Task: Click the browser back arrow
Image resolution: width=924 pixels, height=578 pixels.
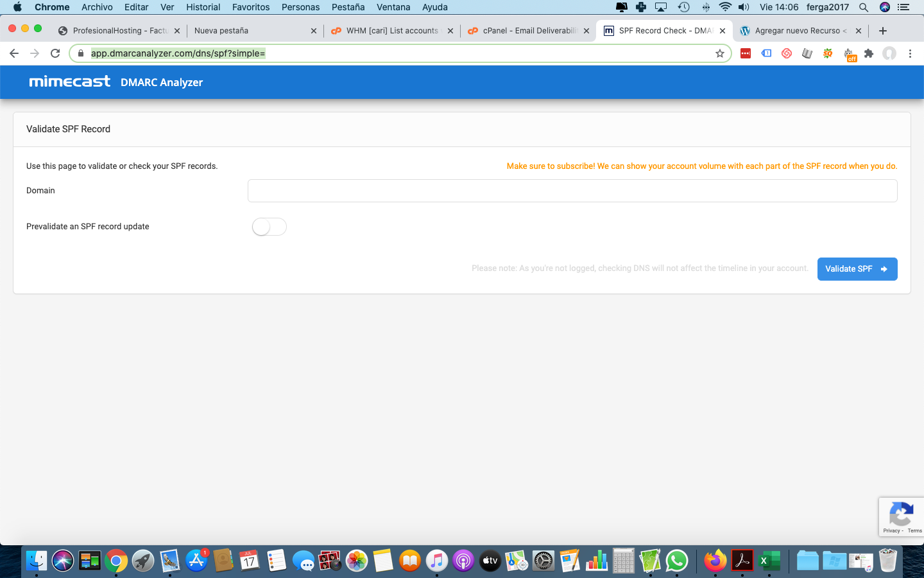Action: 14,53
